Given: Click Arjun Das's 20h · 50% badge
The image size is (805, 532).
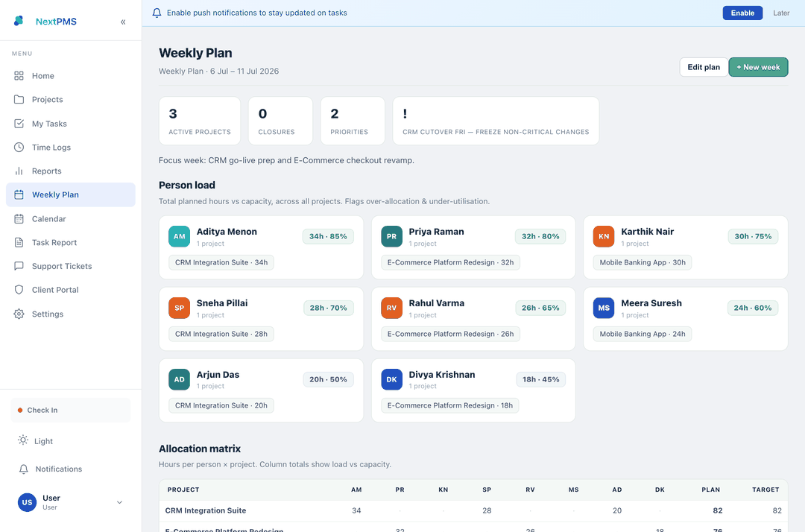Looking at the screenshot, I should coord(328,380).
